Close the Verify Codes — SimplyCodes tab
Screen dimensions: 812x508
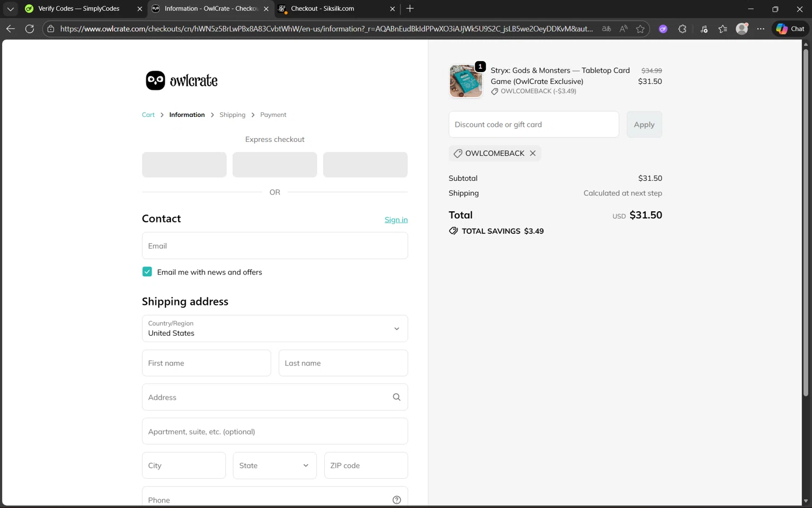(x=140, y=9)
